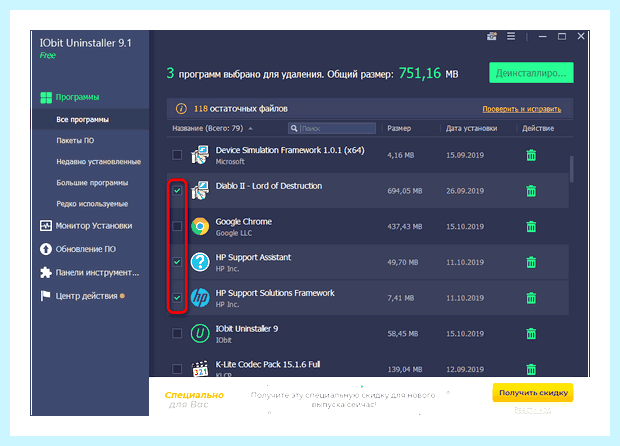This screenshot has height=446, width=620.
Task: Uncheck HP Support Solutions Framework checkbox
Action: tap(177, 297)
